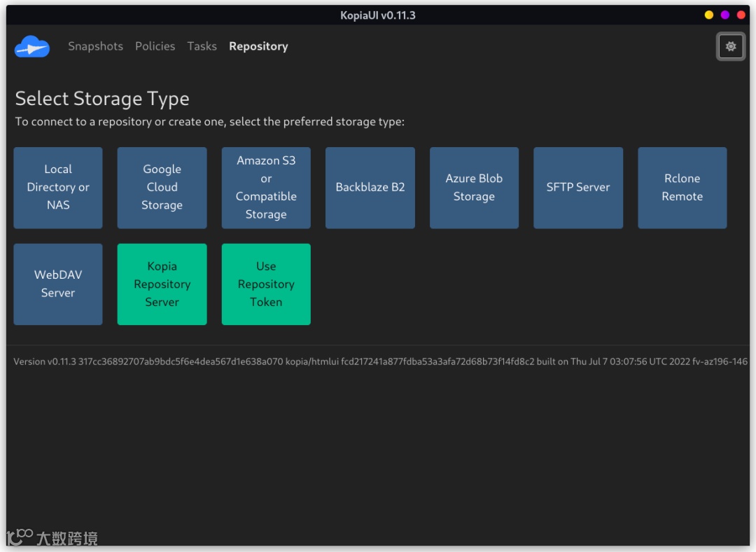Screen dimensions: 756x552
Task: Toggle theme via the gear settings button
Action: 730,46
